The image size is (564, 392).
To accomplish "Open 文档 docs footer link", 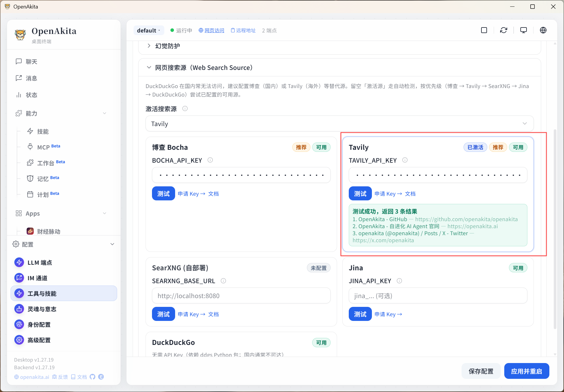I will click(x=79, y=377).
